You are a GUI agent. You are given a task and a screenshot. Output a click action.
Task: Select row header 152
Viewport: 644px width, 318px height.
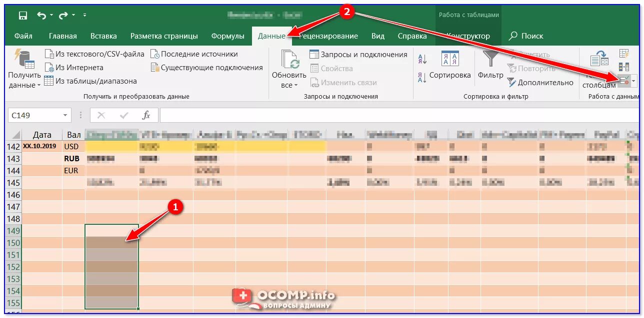tap(14, 267)
